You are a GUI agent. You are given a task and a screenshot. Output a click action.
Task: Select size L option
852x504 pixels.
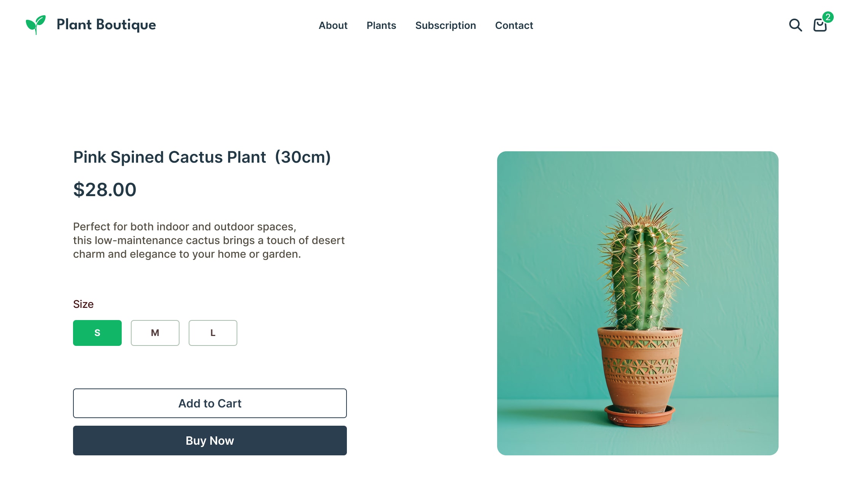213,333
